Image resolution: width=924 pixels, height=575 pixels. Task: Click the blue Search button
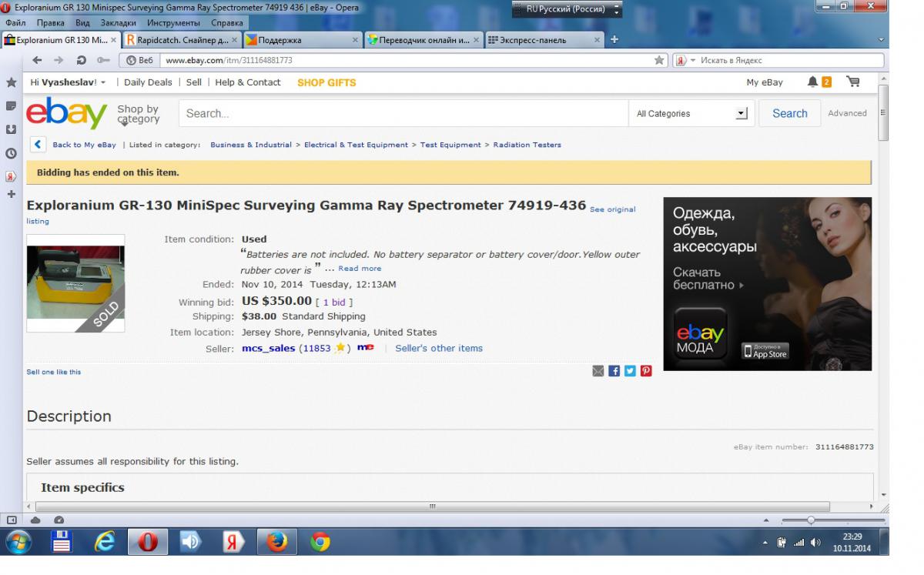pos(789,114)
